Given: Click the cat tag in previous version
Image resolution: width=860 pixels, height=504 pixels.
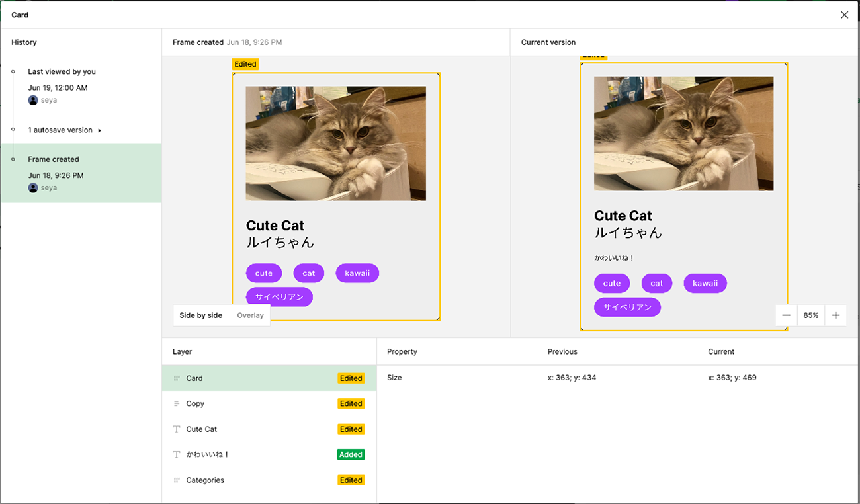Looking at the screenshot, I should 309,273.
